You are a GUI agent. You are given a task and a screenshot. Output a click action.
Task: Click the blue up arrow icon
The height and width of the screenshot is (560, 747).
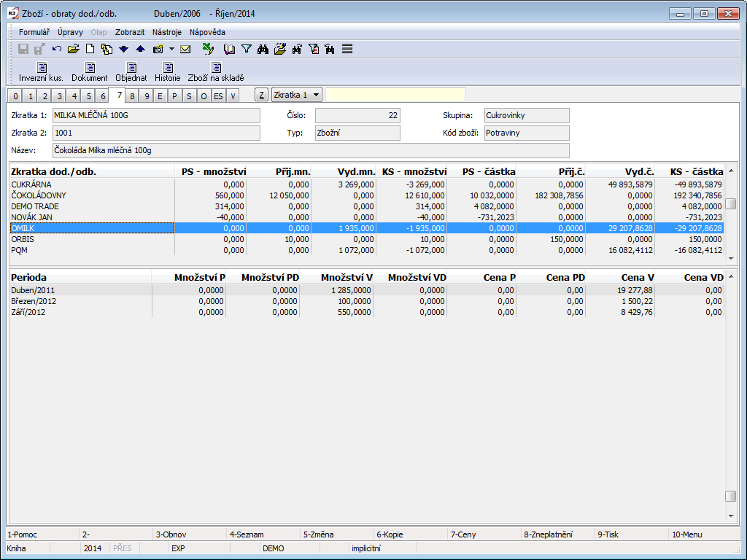(x=140, y=49)
